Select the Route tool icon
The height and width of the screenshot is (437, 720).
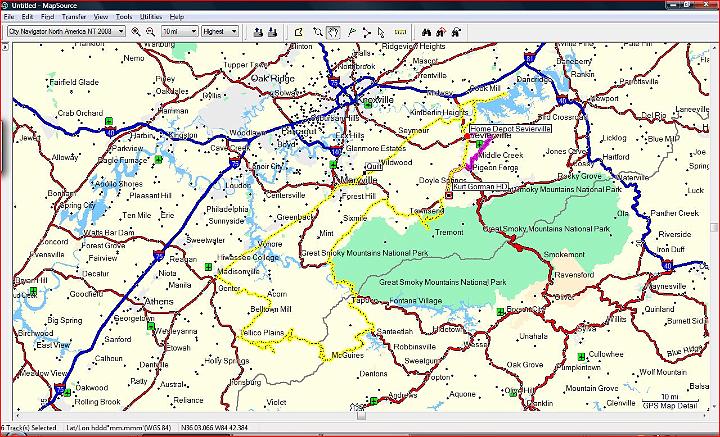click(366, 32)
